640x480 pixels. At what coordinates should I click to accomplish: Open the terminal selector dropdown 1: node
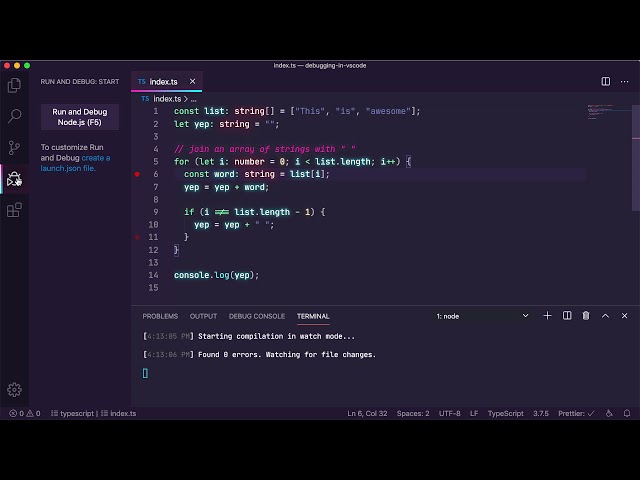point(482,316)
